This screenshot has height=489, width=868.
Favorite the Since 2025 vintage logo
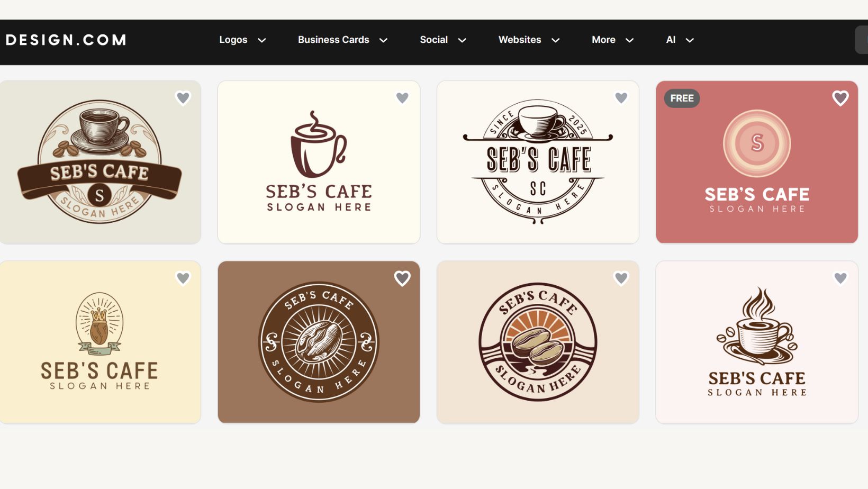click(x=621, y=98)
